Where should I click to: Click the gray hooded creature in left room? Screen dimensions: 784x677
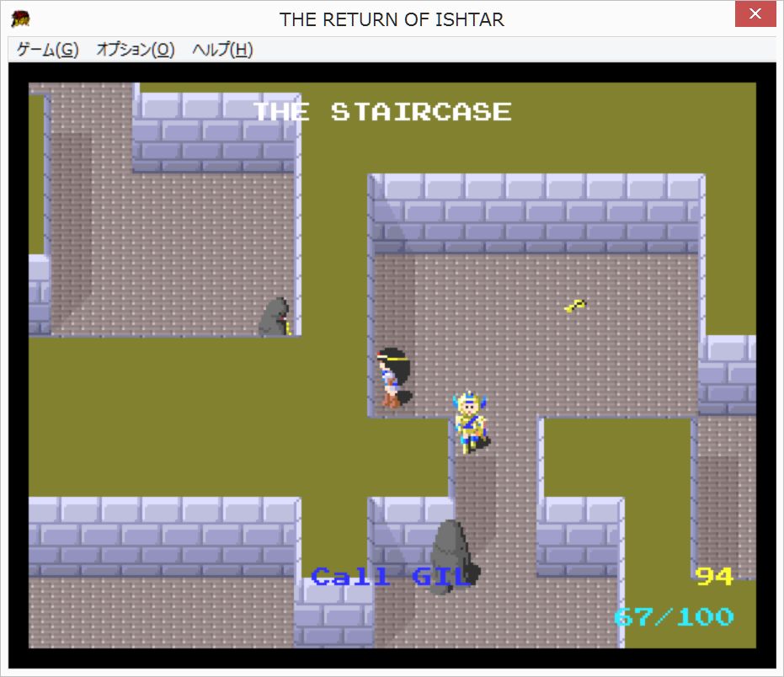point(275,318)
